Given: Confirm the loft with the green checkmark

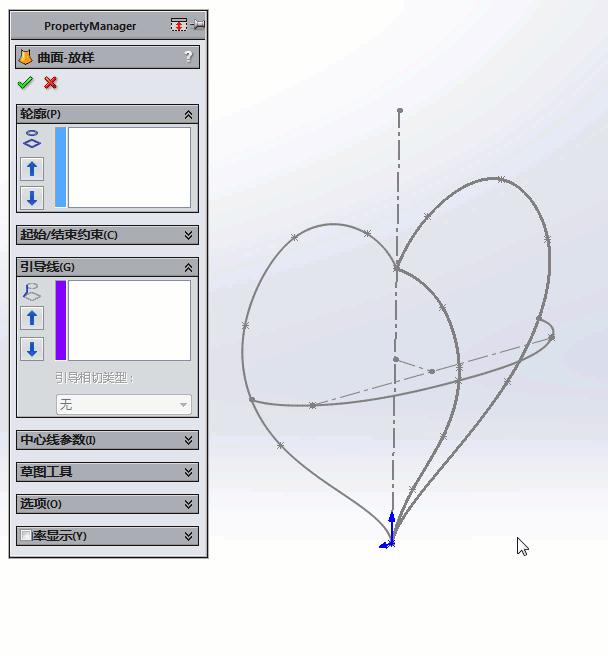Looking at the screenshot, I should [25, 82].
